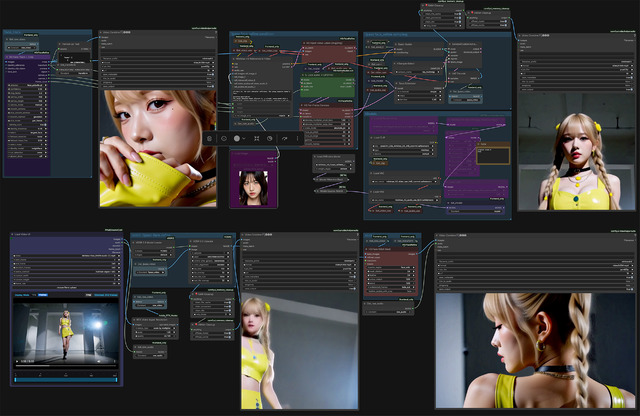This screenshot has height=416, width=640.
Task: Expand the color picker dropdown arrow
Action: (244, 139)
